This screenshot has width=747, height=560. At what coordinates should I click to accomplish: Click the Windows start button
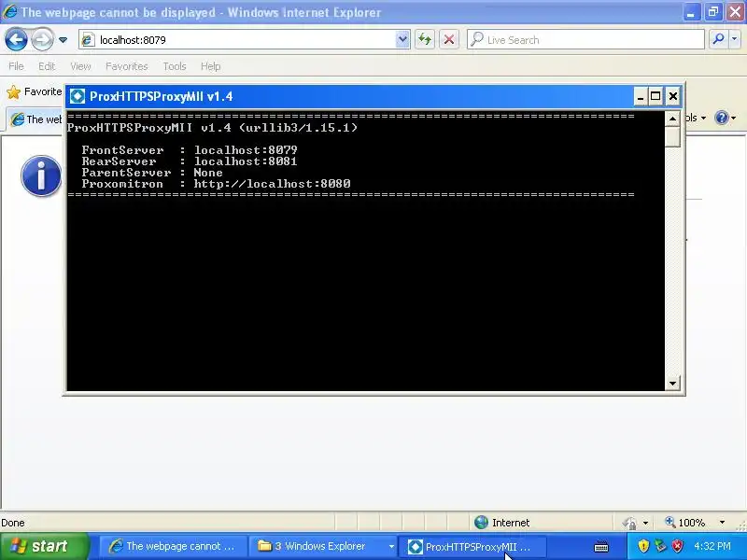[44, 546]
